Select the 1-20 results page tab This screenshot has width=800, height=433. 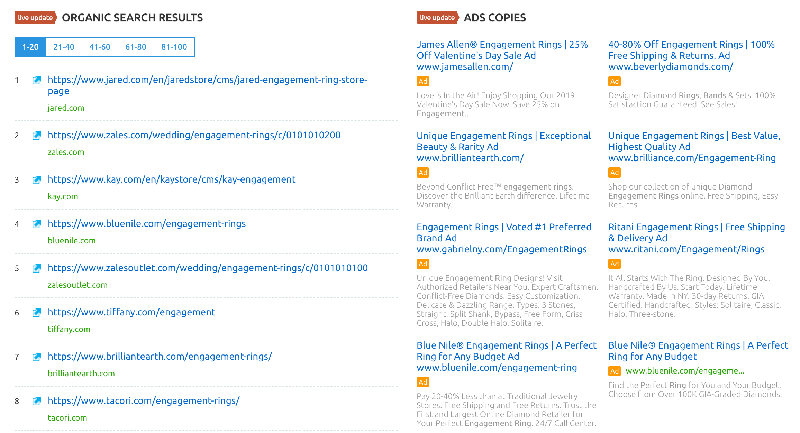(32, 47)
